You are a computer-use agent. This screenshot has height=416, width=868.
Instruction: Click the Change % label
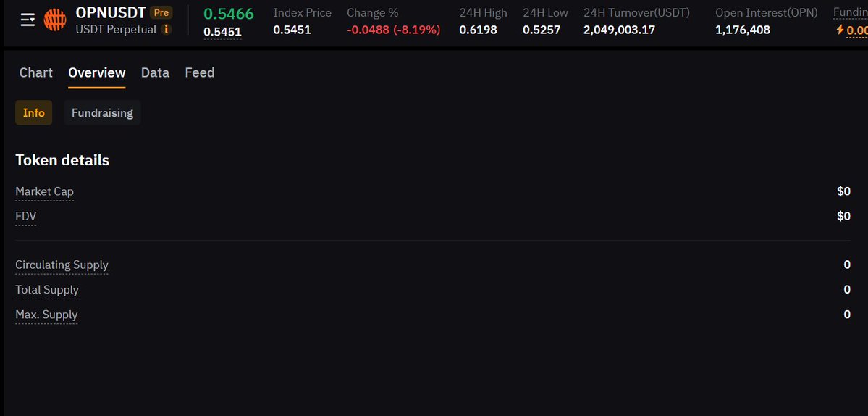373,13
